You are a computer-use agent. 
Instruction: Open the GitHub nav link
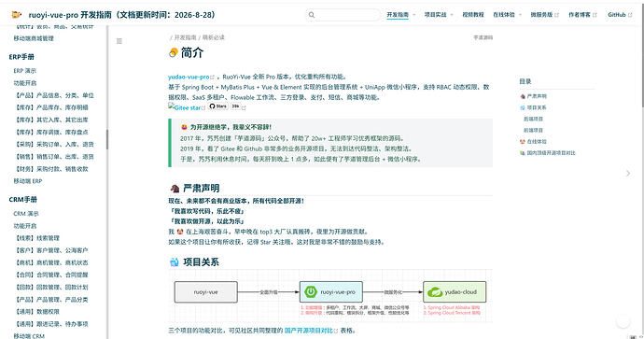point(617,15)
